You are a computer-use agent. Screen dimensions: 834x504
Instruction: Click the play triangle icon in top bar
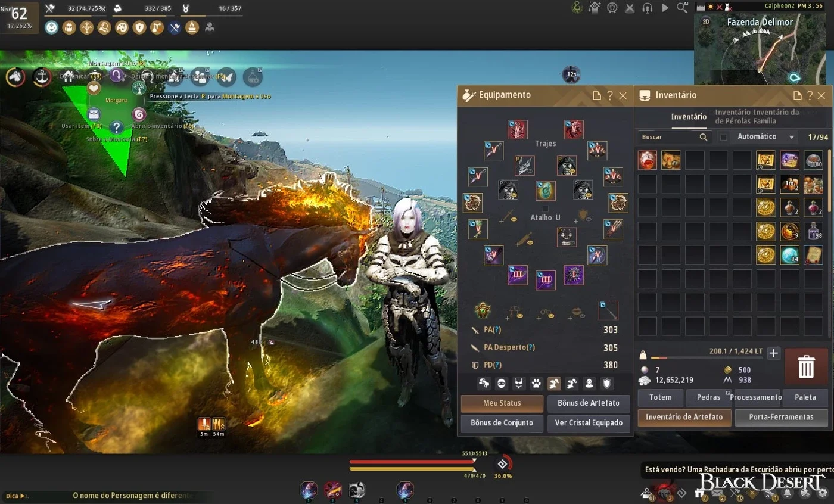pyautogui.click(x=665, y=8)
